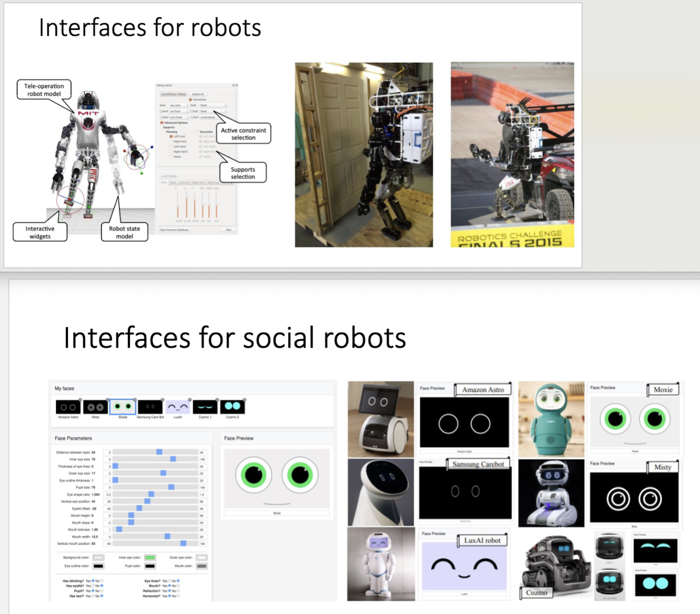Set Has eyelid to Yes

93,586
